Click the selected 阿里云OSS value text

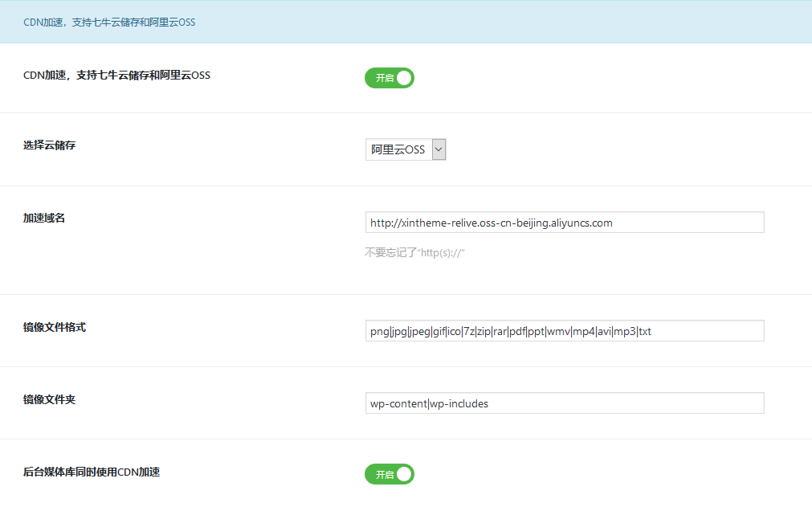coord(398,150)
